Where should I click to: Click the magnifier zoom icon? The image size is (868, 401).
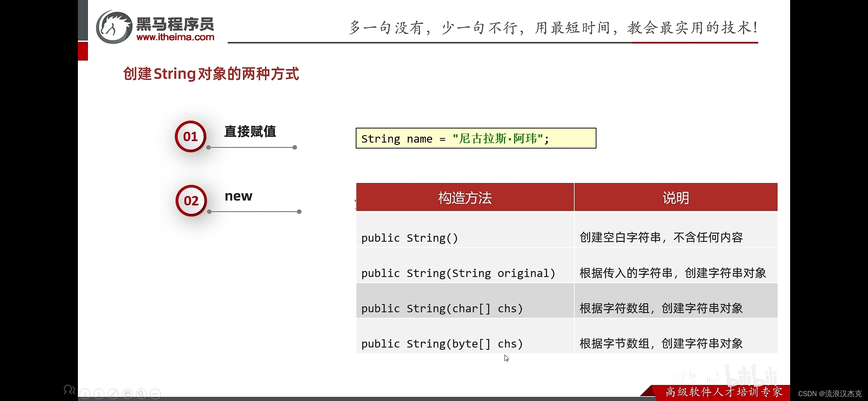point(141,394)
